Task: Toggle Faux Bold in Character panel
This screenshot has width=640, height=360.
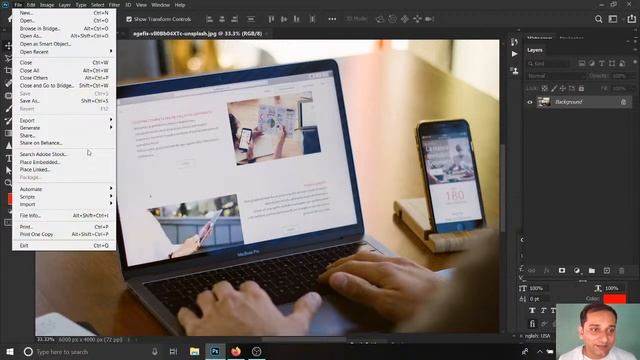Action: tap(532, 311)
